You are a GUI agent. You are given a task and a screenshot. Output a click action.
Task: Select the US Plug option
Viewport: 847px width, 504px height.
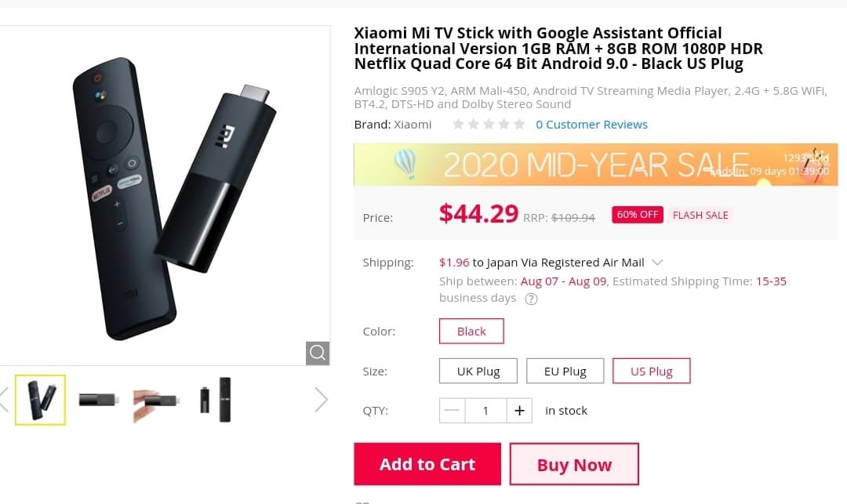click(652, 372)
